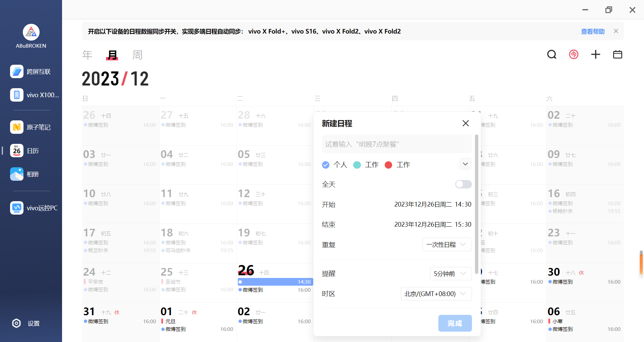Open 杨艳秒杀 event on day 16
Viewport: 644px width, 342px height.
tap(584, 211)
